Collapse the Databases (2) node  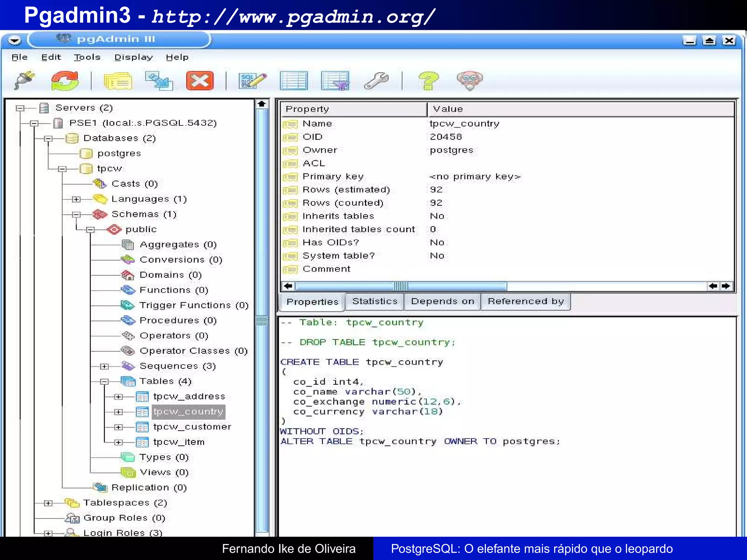(48, 139)
